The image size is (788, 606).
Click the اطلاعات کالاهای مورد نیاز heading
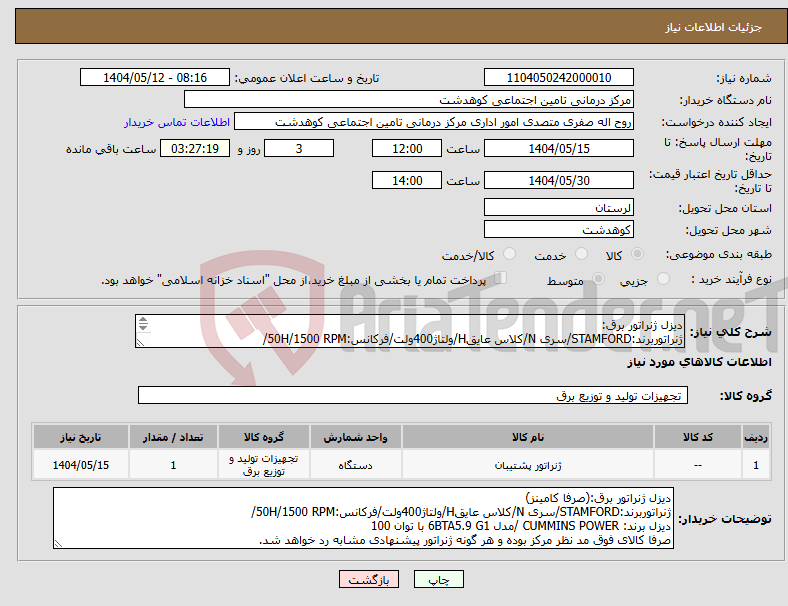pyautogui.click(x=699, y=362)
